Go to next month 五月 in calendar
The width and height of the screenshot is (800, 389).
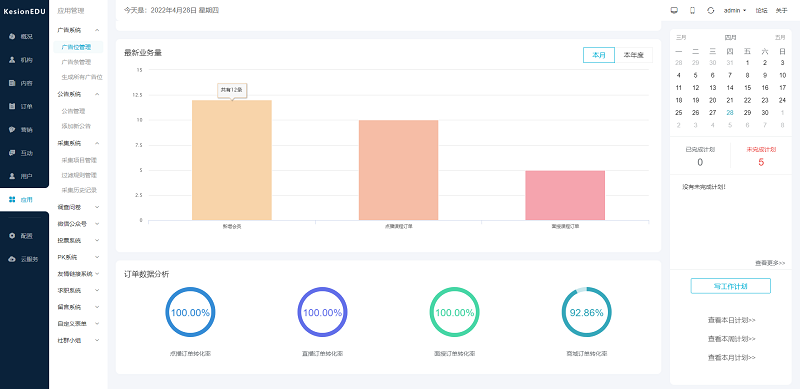(780, 37)
